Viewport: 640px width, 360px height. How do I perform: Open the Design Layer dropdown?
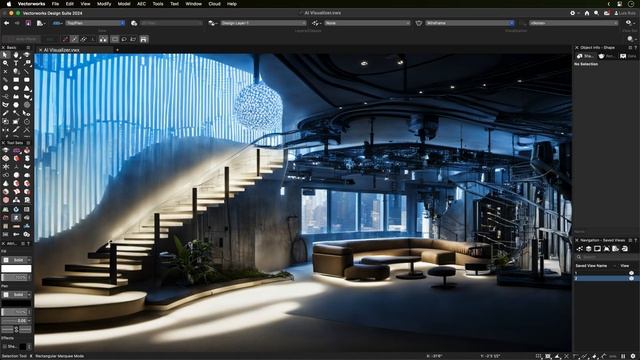pos(263,23)
